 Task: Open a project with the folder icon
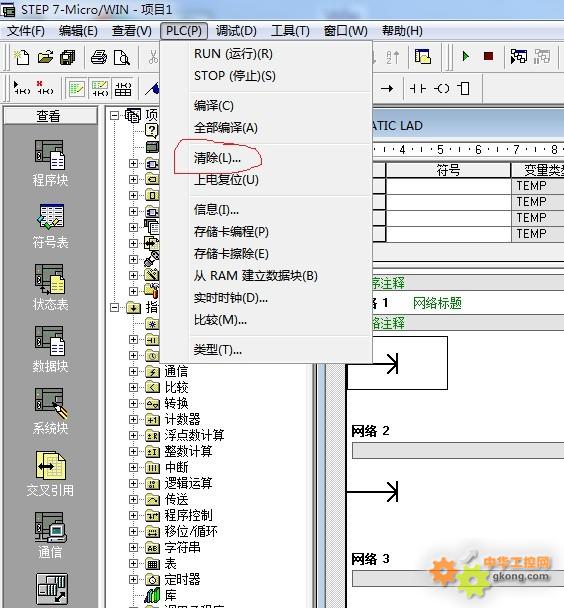(45, 57)
